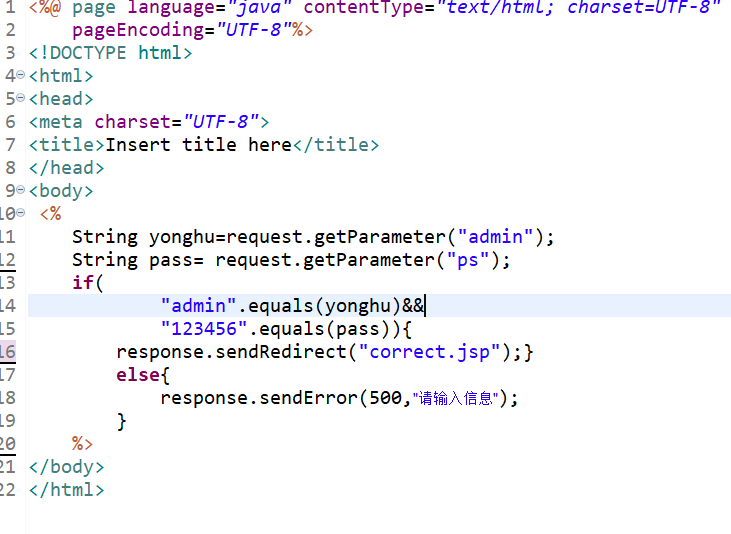The height and width of the screenshot is (534, 731).
Task: Click the highlighted line number 16 in gutter
Action: pyautogui.click(x=7, y=352)
